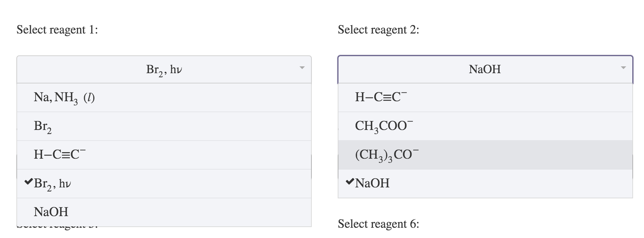This screenshot has width=644, height=238.
Task: Choose H−C≡C⁻ in reagent 2 dropdown
Action: click(380, 97)
